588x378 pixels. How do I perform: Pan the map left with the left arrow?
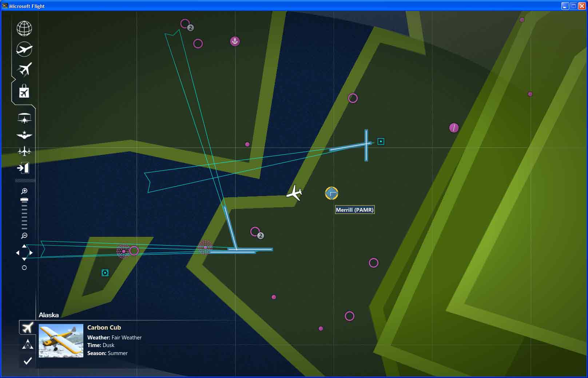pos(18,252)
